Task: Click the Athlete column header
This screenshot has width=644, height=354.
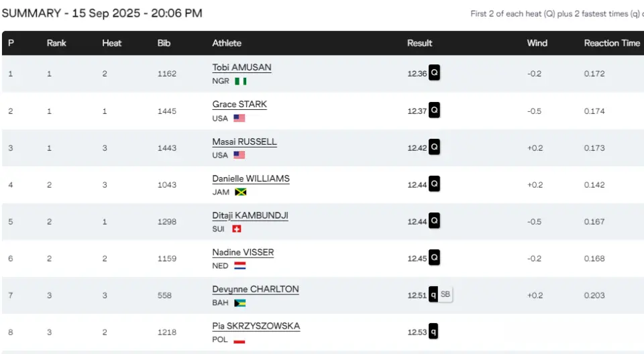Action: 227,43
